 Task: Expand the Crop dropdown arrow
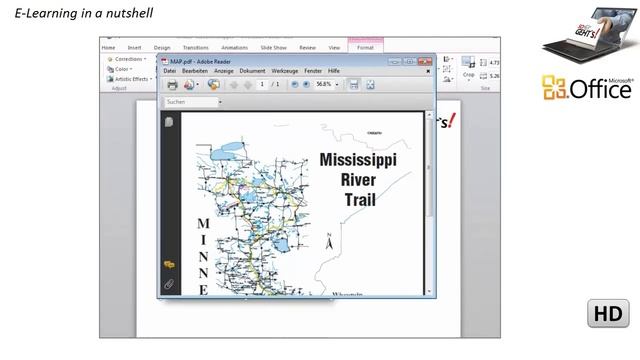[x=469, y=80]
